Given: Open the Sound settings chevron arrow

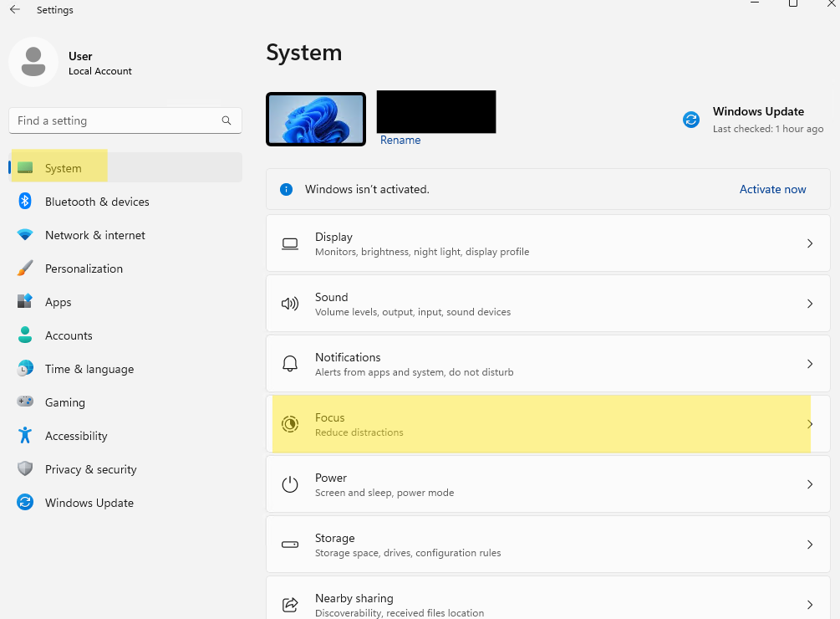Looking at the screenshot, I should pos(809,304).
